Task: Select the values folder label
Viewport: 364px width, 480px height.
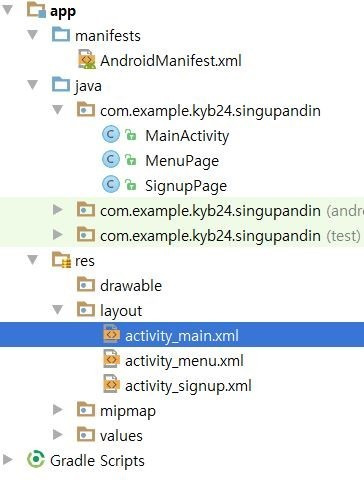Action: pos(121,436)
